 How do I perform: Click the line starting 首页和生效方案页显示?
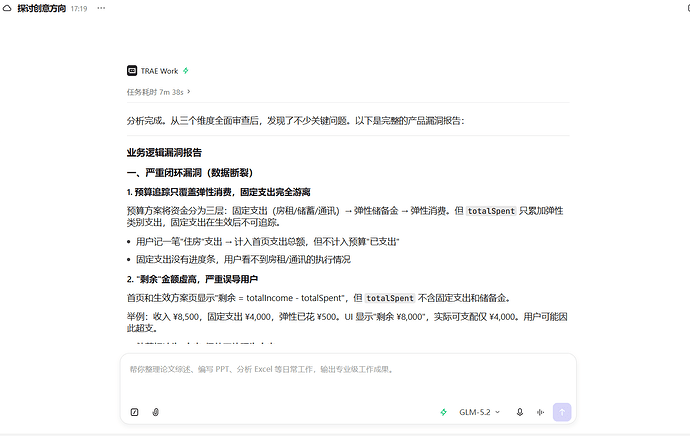[319, 298]
